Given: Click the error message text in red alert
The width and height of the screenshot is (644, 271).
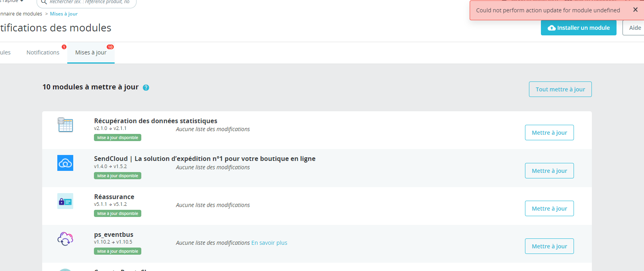Looking at the screenshot, I should coord(548,10).
